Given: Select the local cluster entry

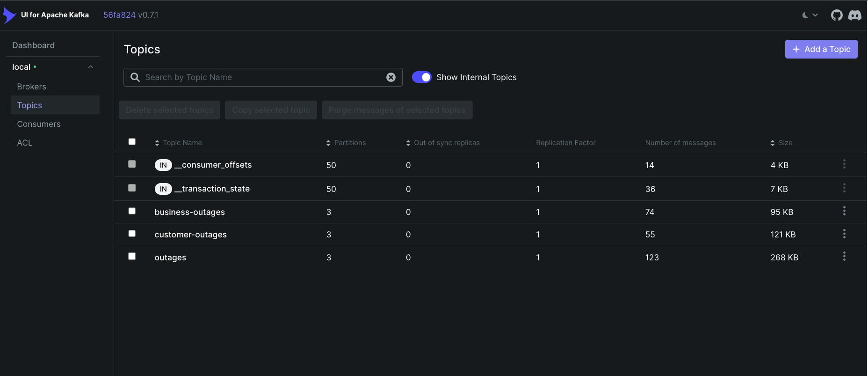Looking at the screenshot, I should (x=22, y=67).
